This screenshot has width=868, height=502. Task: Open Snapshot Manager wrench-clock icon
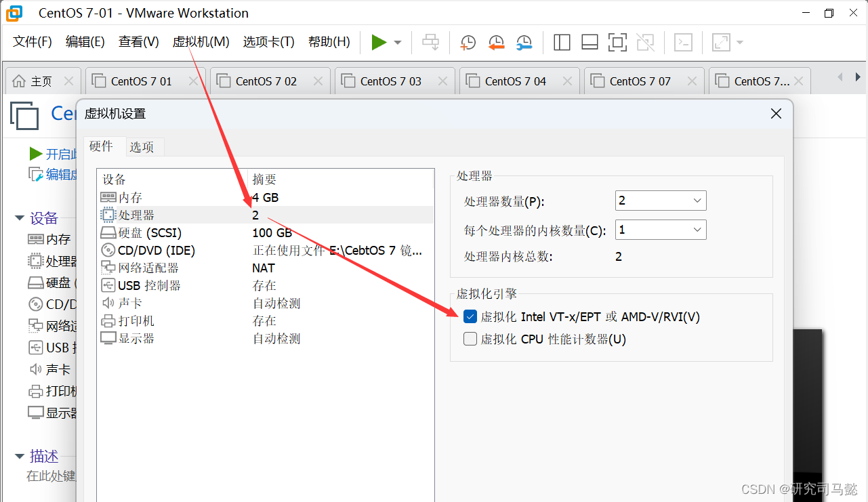pos(524,42)
